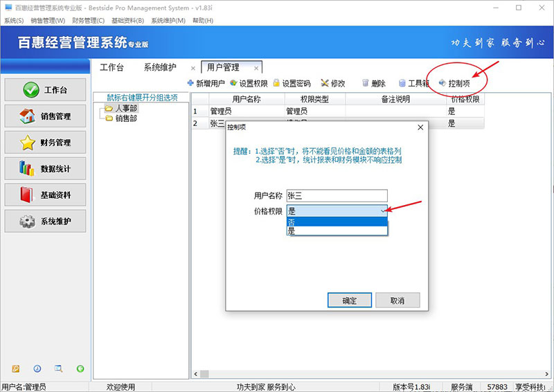This screenshot has height=392, width=554.
Task: Click the 取消 button
Action: 397,300
